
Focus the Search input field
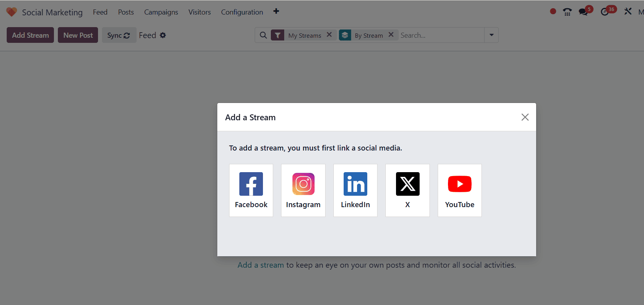click(441, 35)
